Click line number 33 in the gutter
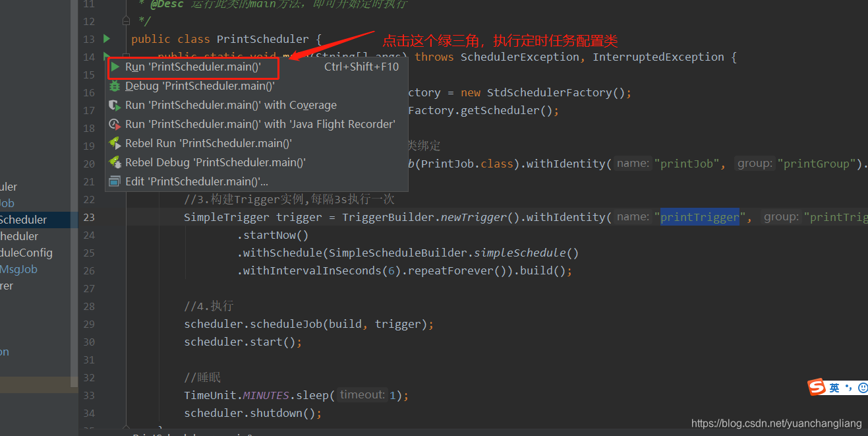Screen dimensions: 868x436 [89, 395]
